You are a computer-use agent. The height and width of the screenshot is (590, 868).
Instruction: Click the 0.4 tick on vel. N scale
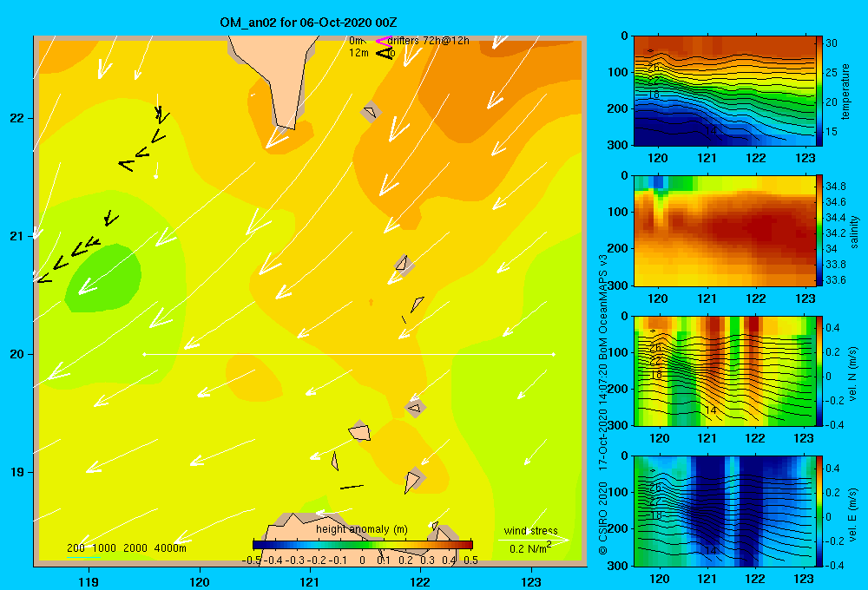point(833,328)
